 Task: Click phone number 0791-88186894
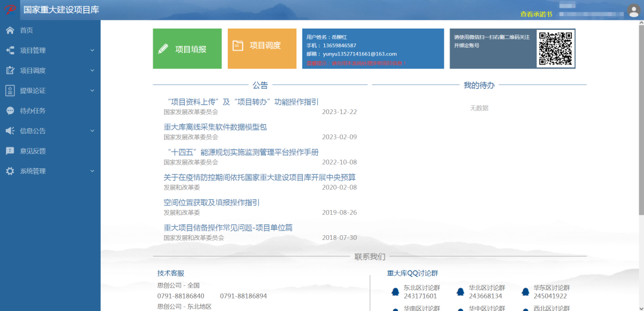243,296
